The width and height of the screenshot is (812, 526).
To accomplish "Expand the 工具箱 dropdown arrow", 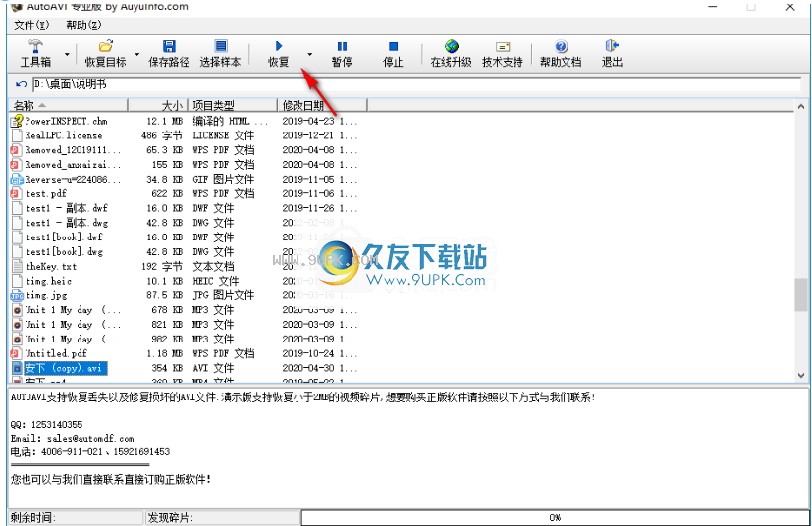I will click(x=67, y=54).
